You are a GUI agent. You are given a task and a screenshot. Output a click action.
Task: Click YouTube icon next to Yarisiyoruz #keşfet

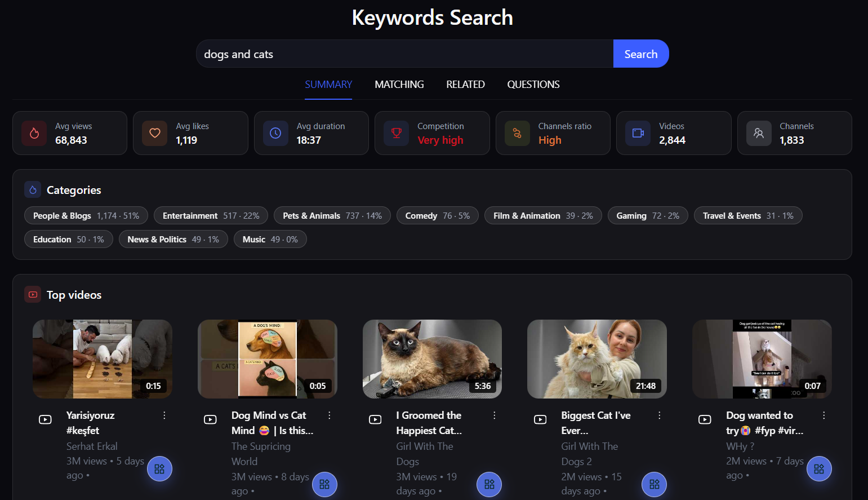tap(45, 419)
